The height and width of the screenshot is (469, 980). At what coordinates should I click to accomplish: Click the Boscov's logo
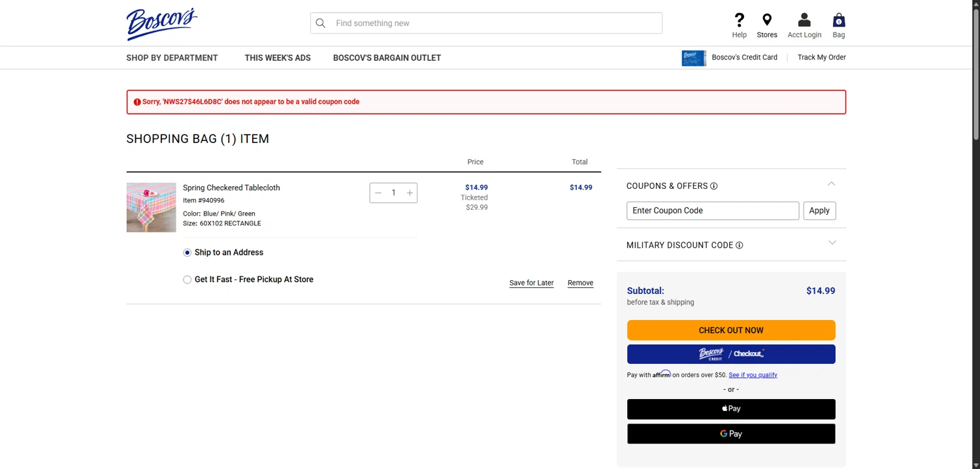[161, 24]
